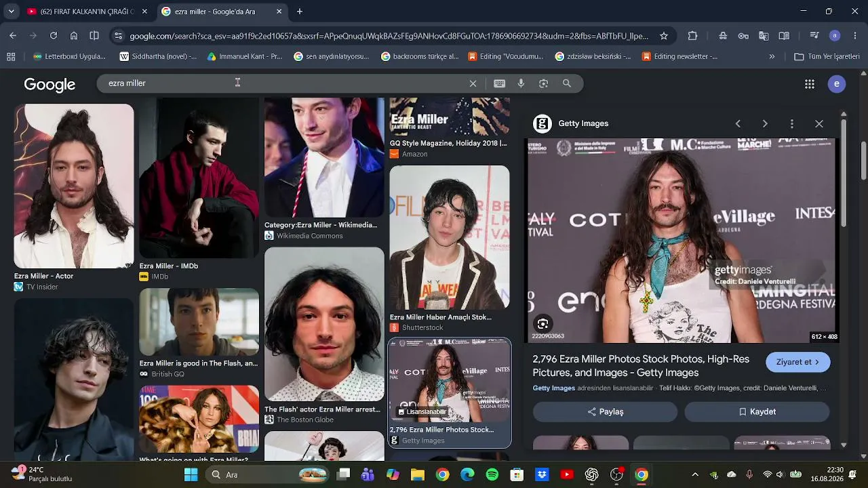Open the weather widget in taskbar
Viewport: 868px width, 488px height.
[x=41, y=474]
